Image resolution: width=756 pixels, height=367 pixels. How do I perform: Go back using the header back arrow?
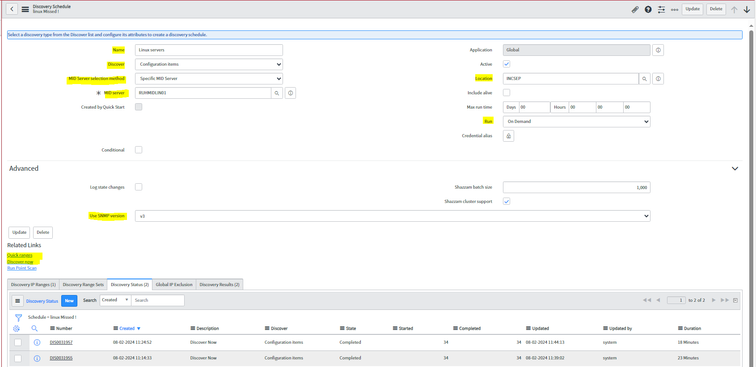pos(12,9)
